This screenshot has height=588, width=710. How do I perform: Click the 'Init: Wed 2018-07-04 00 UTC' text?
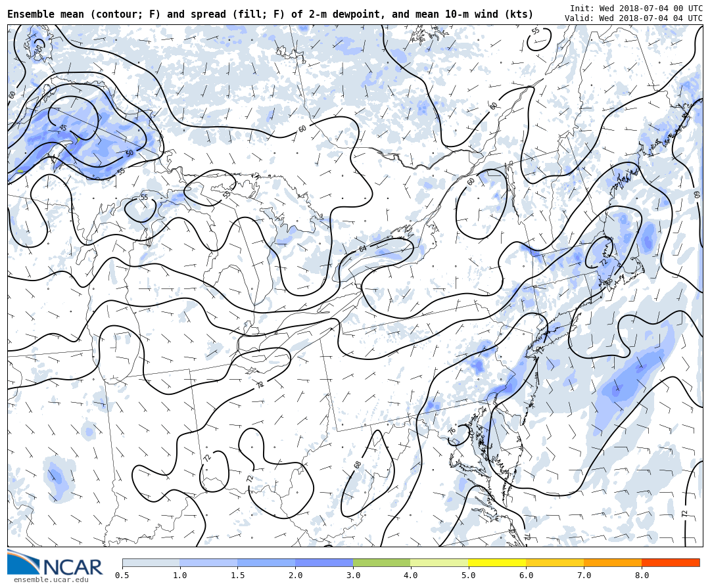[x=636, y=8]
